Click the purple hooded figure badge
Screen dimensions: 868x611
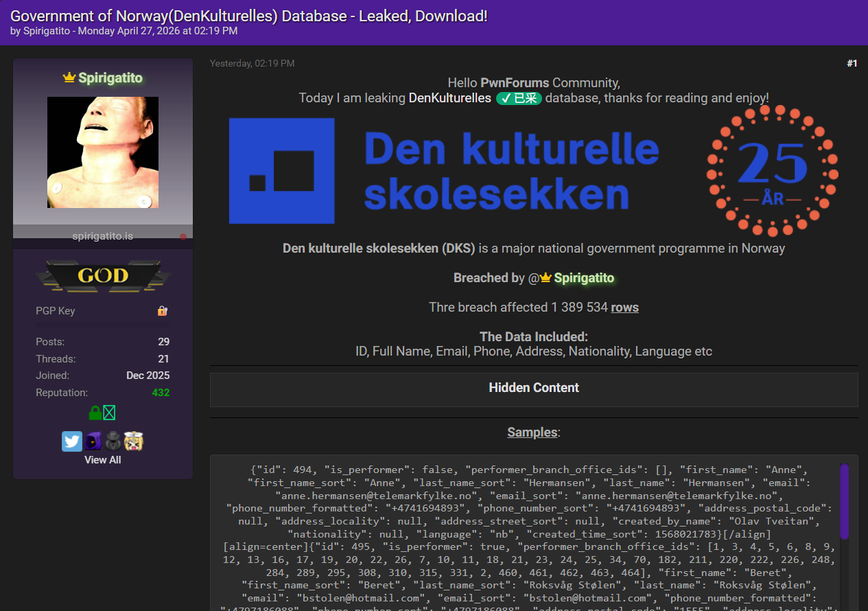click(93, 441)
